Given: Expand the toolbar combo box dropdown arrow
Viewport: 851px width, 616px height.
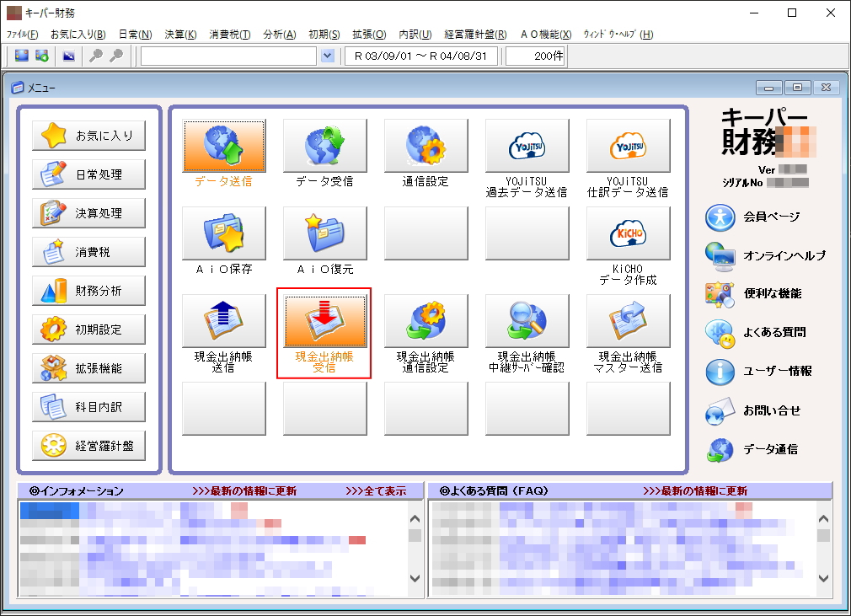Looking at the screenshot, I should click(x=327, y=56).
